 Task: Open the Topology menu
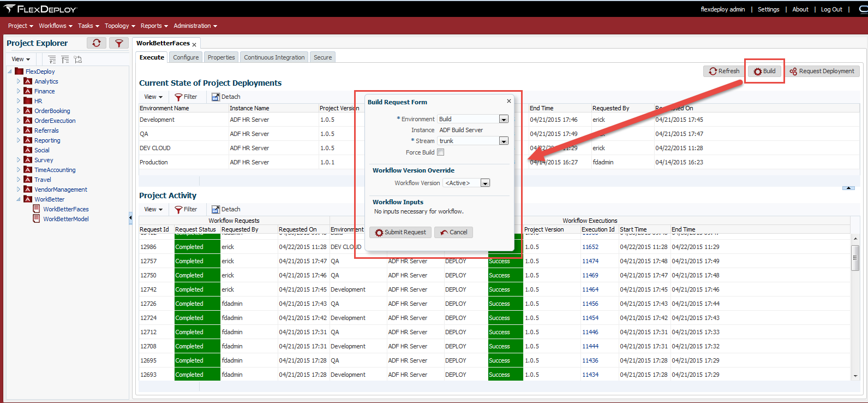(x=120, y=26)
